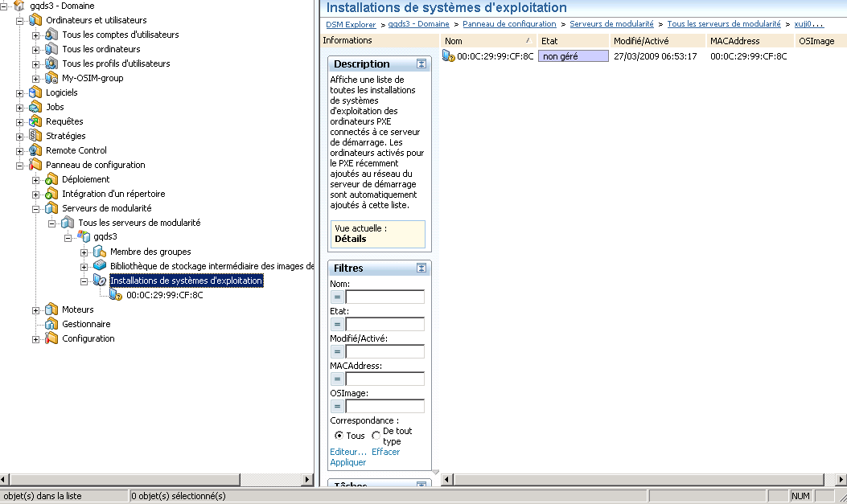Click the Appliquer filter link
This screenshot has width=847, height=504.
(x=347, y=462)
